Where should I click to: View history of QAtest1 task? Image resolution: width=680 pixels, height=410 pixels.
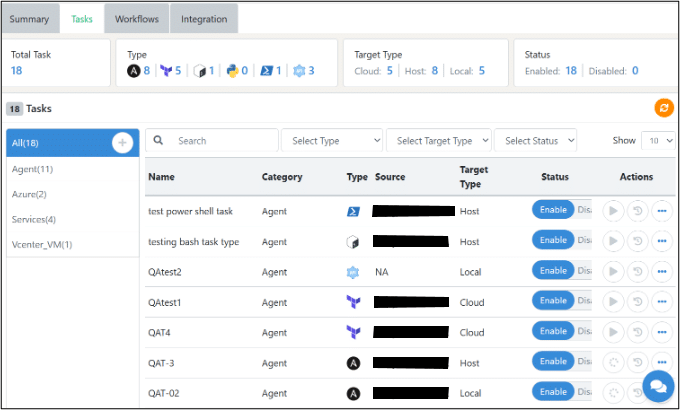pyautogui.click(x=638, y=302)
